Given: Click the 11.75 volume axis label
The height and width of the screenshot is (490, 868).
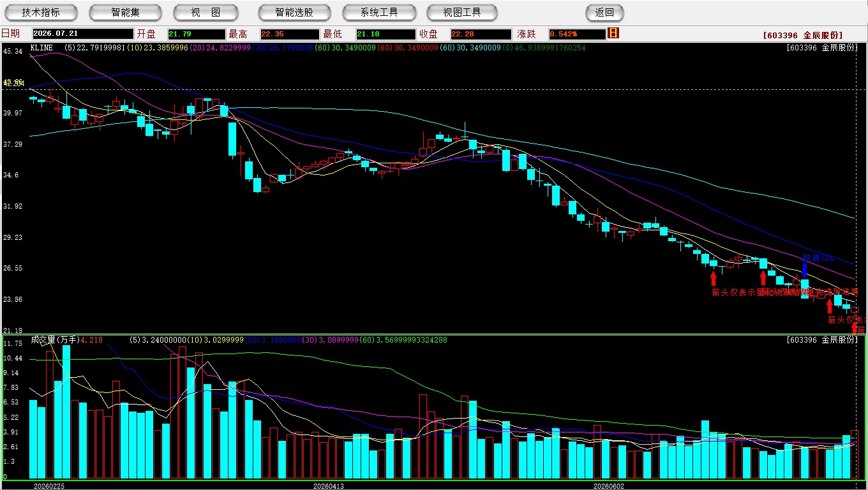Looking at the screenshot, I should tap(12, 343).
